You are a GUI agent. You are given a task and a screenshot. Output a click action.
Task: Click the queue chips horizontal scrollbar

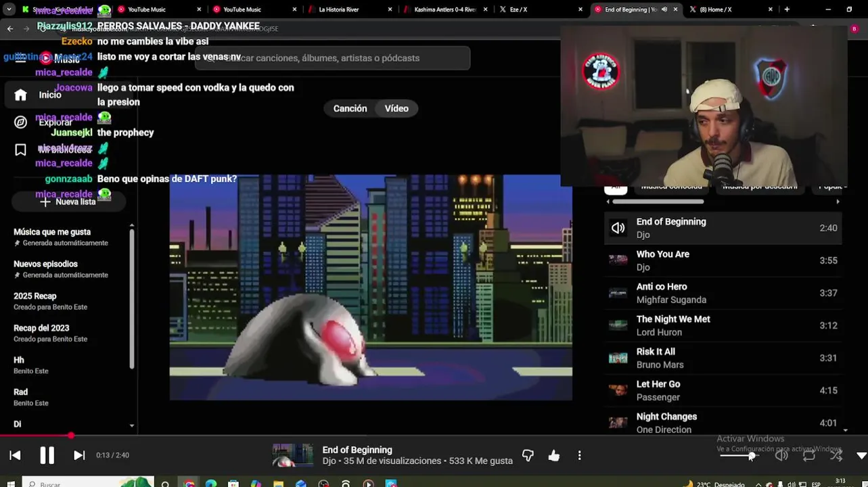(x=658, y=202)
